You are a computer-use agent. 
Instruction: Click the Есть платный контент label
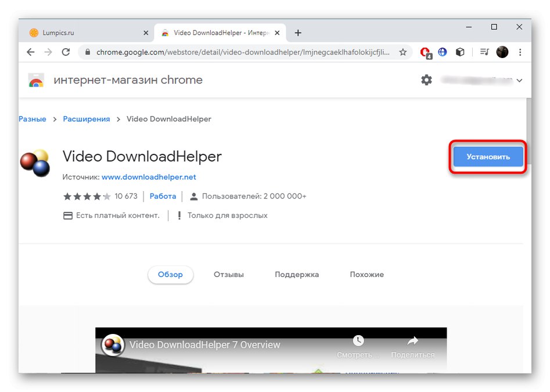point(118,215)
